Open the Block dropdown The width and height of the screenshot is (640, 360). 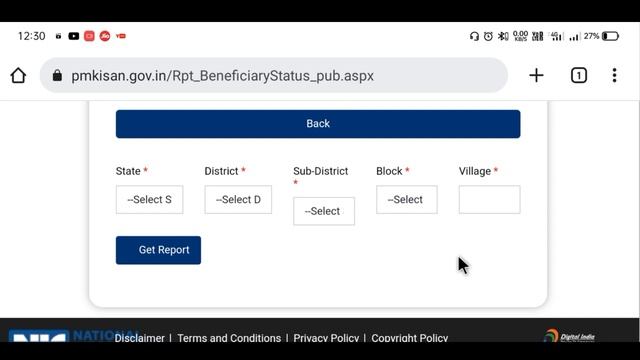coord(407,200)
